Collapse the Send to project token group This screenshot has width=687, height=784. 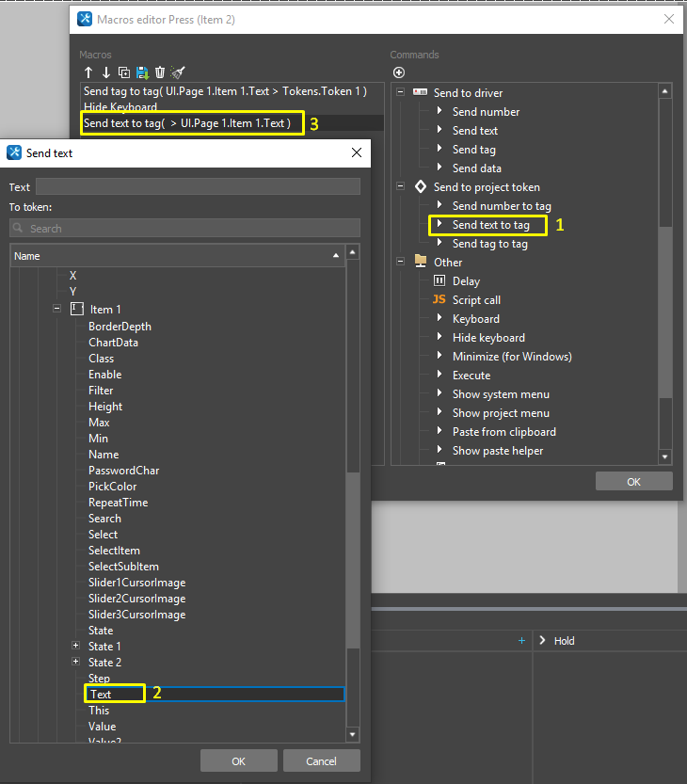401,186
